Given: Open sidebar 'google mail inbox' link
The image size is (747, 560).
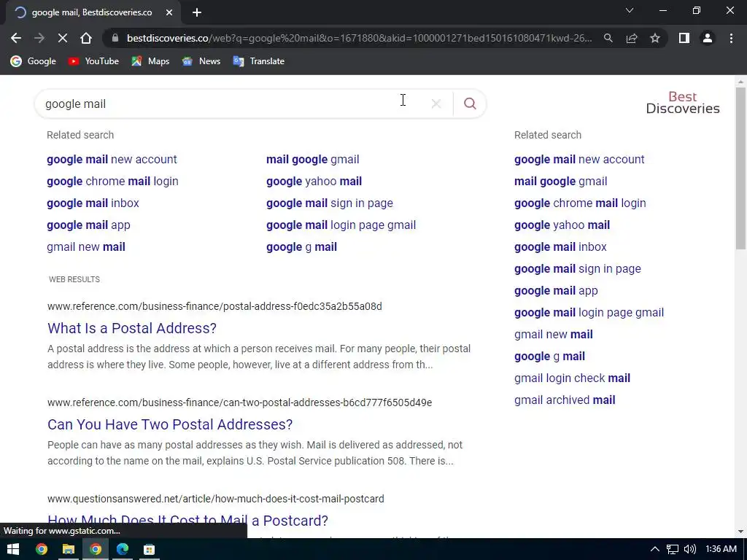Looking at the screenshot, I should [560, 246].
